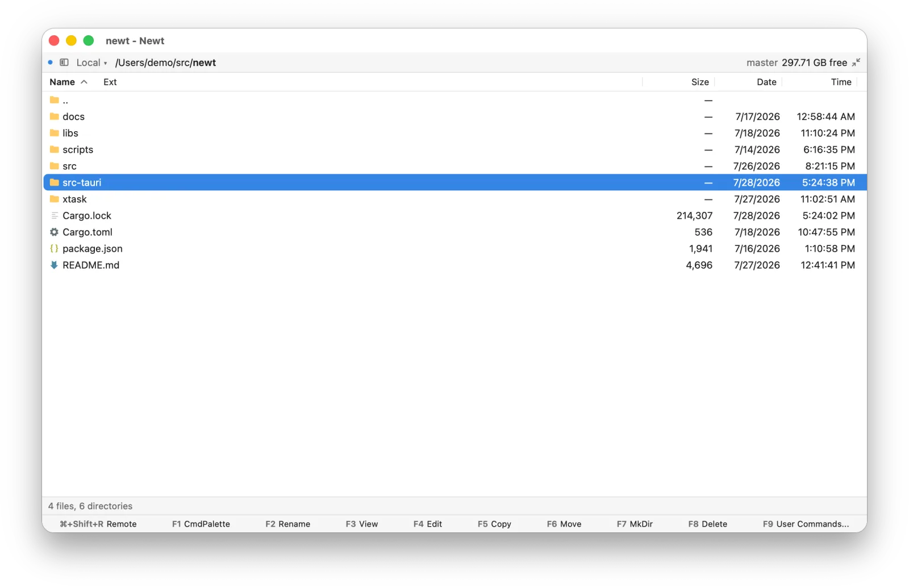Choose F4 Edit in the function bar
This screenshot has width=909, height=588.
[x=428, y=524]
